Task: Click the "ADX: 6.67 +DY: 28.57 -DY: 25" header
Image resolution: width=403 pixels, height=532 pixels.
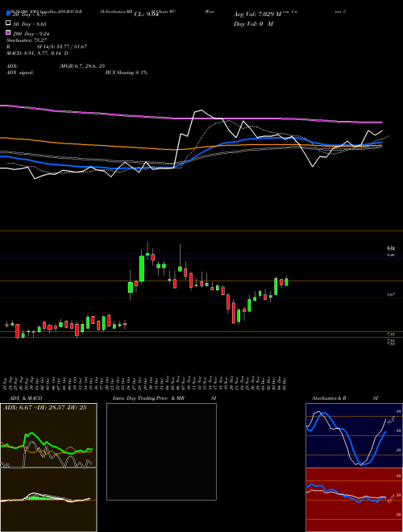Action: coord(44,407)
